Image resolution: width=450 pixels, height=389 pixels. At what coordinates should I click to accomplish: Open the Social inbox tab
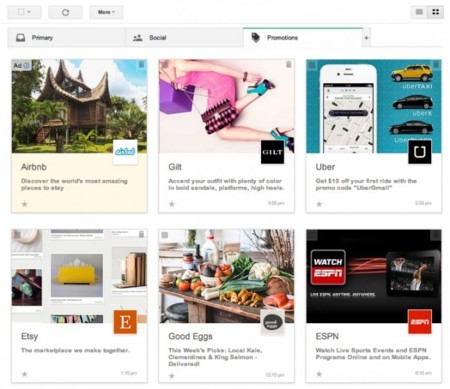[x=184, y=38]
